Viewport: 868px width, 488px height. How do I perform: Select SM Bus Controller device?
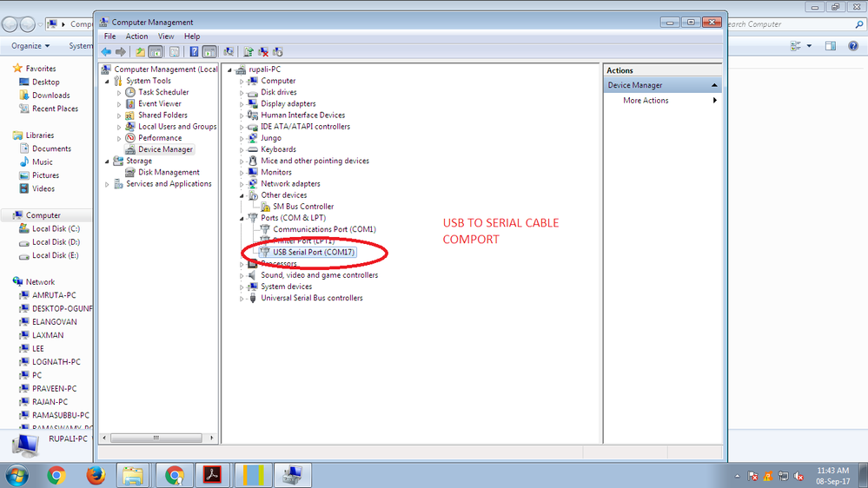click(x=303, y=207)
